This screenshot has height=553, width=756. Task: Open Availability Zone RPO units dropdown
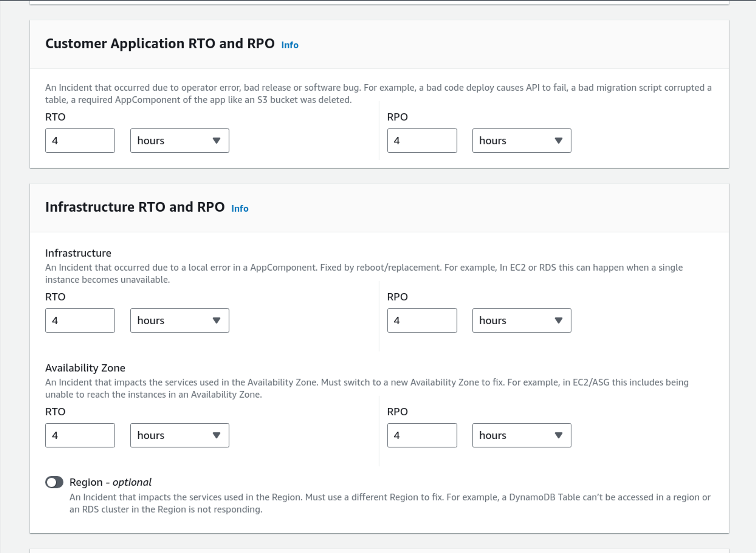point(521,435)
